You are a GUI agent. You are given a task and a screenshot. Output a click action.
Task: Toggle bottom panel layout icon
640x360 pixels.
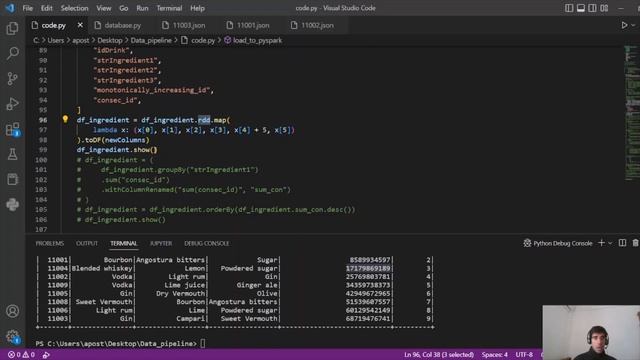pos(580,8)
